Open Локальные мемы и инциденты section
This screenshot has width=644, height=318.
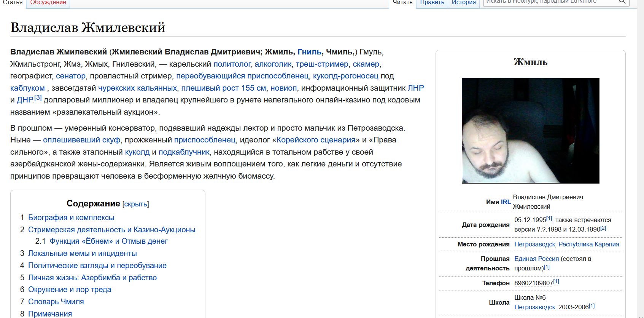(x=83, y=253)
